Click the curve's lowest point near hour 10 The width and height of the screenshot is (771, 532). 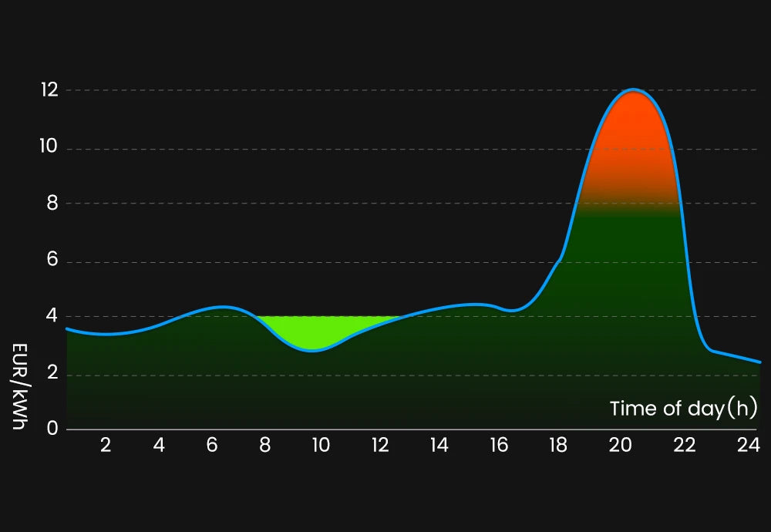[312, 350]
